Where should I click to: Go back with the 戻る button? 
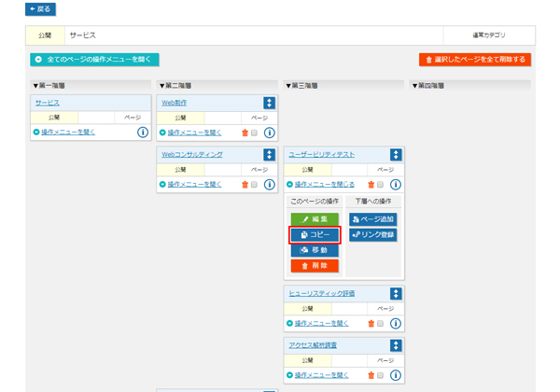pos(40,9)
